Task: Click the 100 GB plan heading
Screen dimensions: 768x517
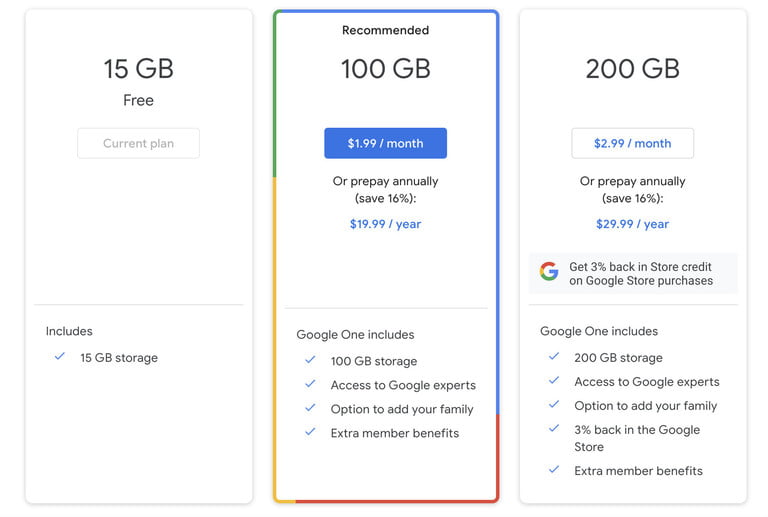Action: coord(385,69)
